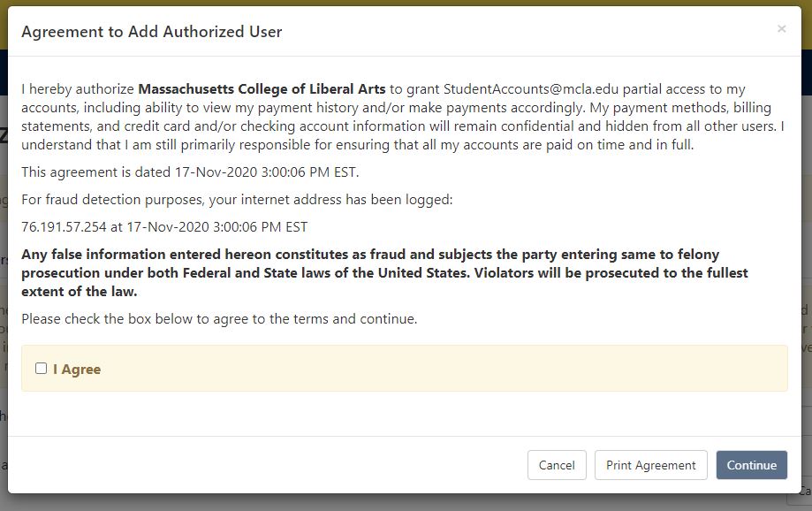The height and width of the screenshot is (511, 812).
Task: Check the I Agree checkbox
Action: point(41,369)
